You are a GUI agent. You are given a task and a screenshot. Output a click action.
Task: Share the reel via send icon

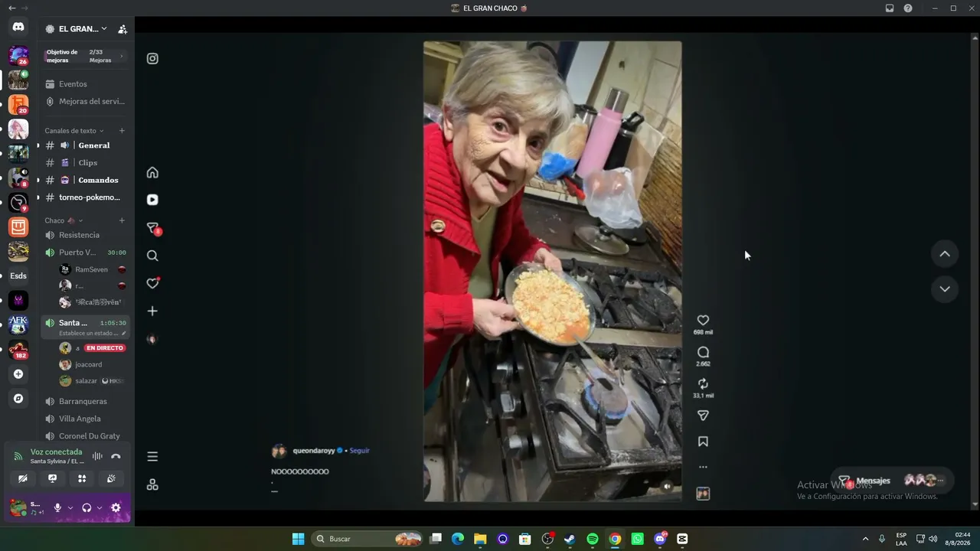click(703, 416)
